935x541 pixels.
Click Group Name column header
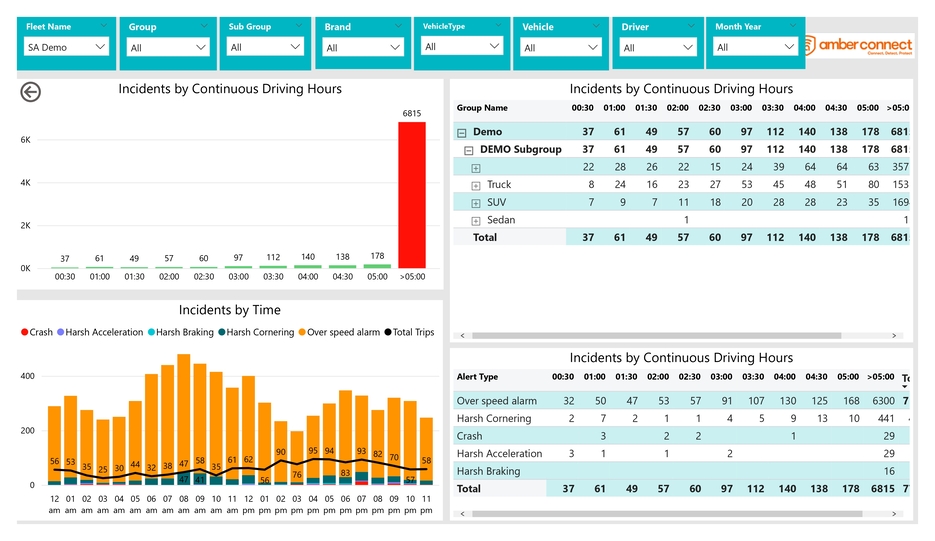(482, 108)
